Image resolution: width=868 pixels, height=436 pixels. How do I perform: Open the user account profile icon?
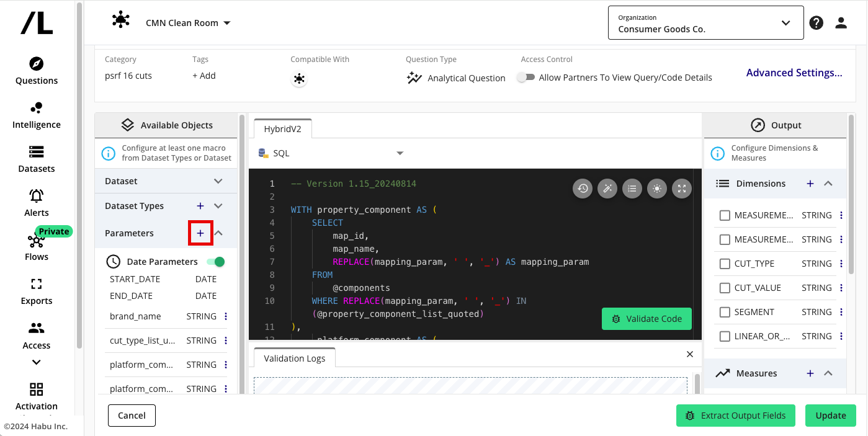coord(841,23)
